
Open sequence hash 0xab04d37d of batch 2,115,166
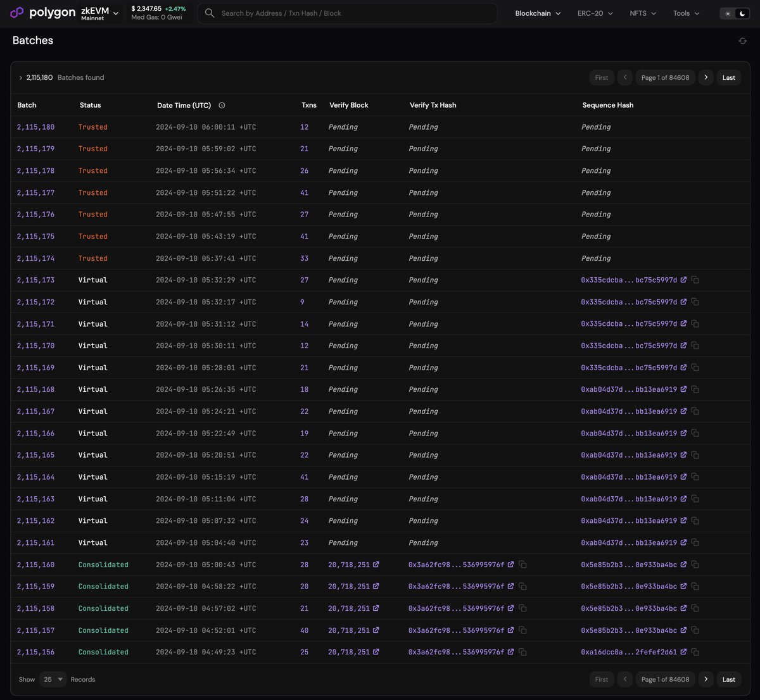click(629, 434)
